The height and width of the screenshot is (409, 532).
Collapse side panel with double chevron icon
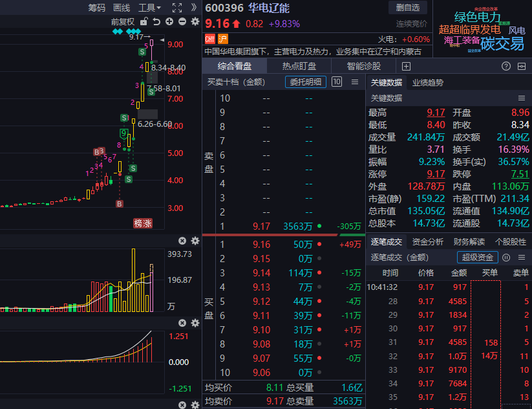point(194,8)
